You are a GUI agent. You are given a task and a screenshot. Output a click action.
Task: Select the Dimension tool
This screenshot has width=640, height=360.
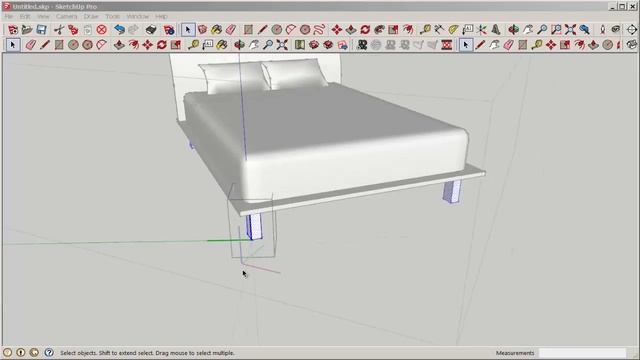pyautogui.click(x=439, y=29)
